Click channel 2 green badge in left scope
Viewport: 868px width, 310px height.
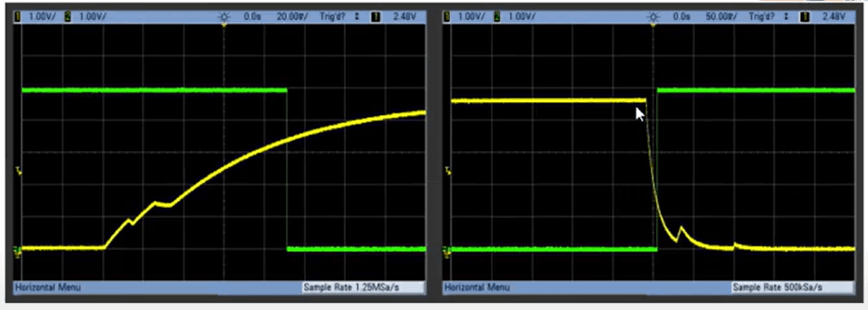(68, 17)
